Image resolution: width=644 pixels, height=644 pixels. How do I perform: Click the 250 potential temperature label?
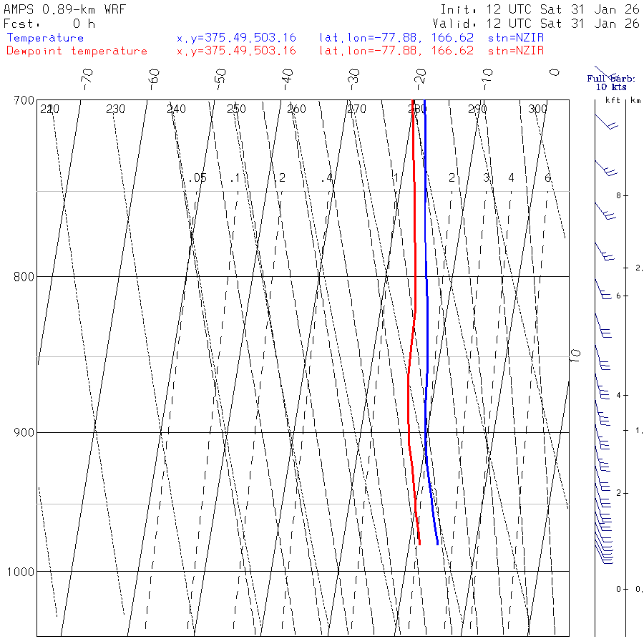tap(236, 109)
